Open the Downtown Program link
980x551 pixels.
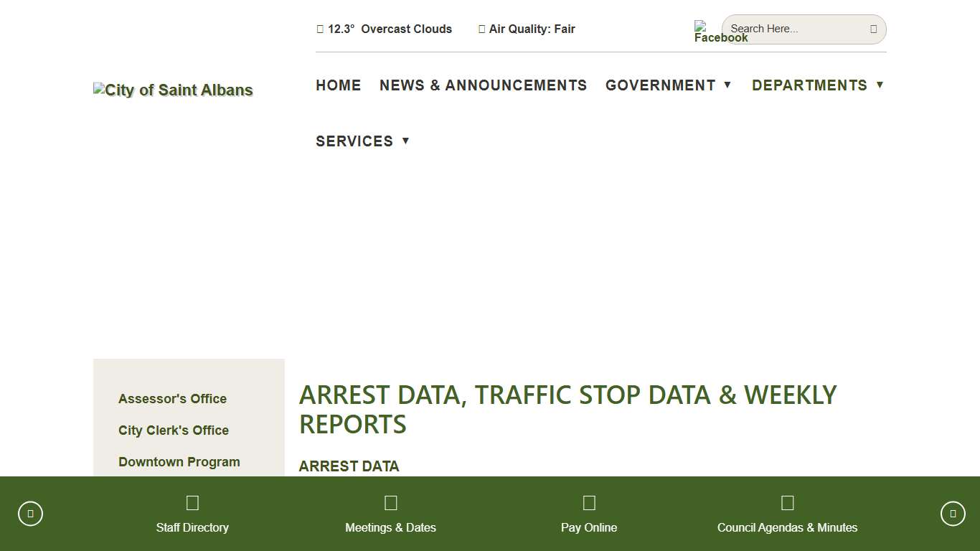(179, 461)
